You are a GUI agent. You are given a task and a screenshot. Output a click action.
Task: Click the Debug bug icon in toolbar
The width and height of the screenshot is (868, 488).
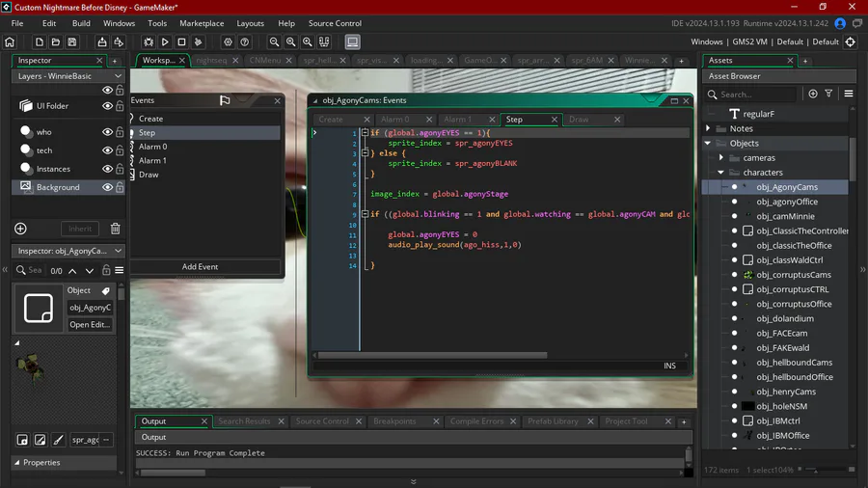click(149, 42)
